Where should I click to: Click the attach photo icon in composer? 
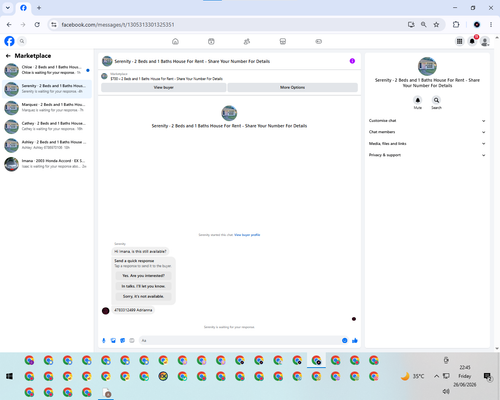[113, 340]
